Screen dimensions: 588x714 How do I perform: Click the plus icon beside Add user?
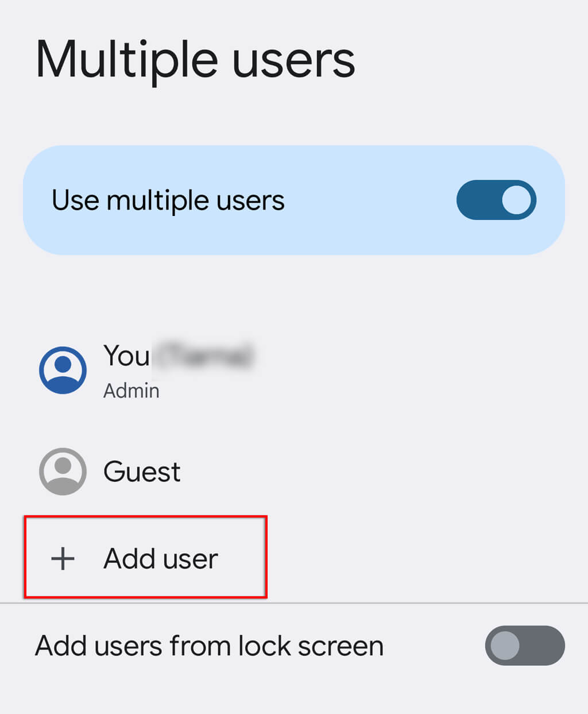point(63,558)
